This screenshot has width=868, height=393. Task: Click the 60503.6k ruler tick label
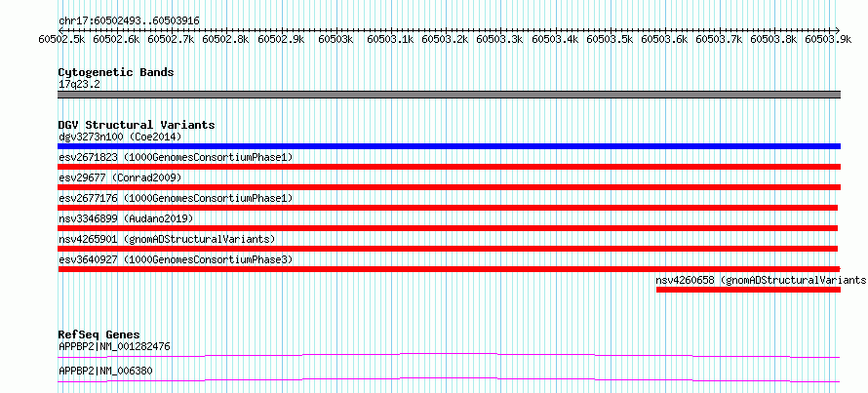click(664, 39)
